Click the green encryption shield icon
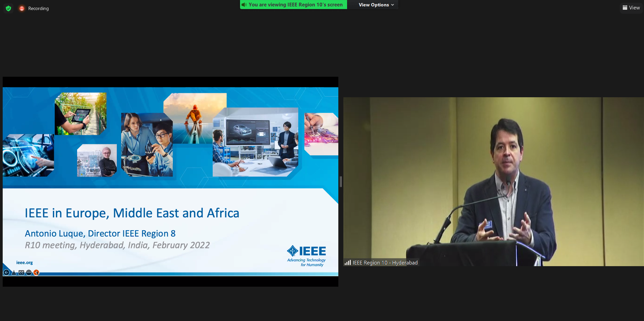This screenshot has width=644, height=321. point(9,8)
